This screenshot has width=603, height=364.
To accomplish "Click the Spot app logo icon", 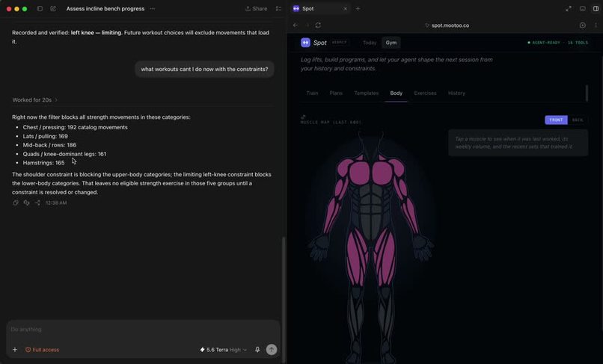I will point(305,43).
